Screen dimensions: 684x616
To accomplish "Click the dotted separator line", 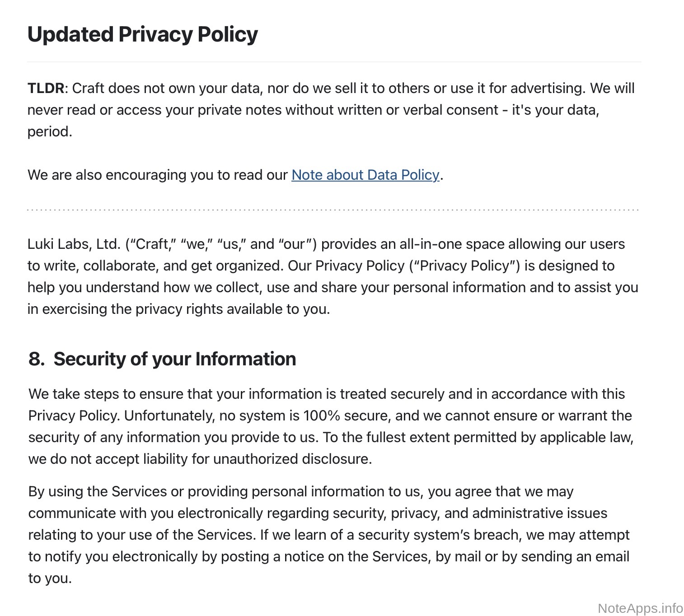I will click(333, 210).
